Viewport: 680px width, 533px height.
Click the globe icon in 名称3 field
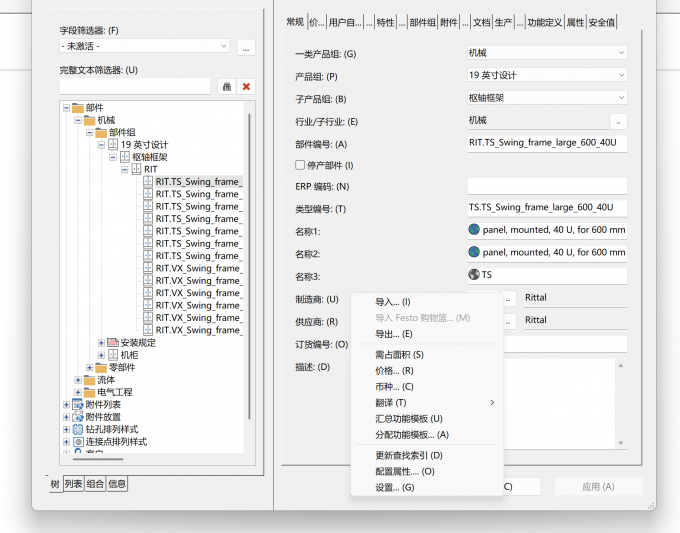click(x=474, y=275)
